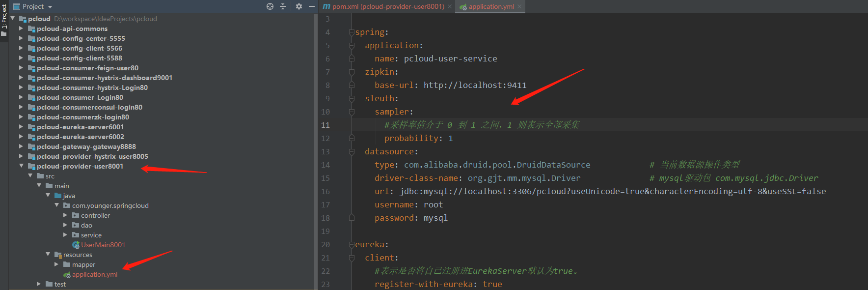
Task: Click on 'pcloud-user-service' value text
Action: [x=451, y=58]
